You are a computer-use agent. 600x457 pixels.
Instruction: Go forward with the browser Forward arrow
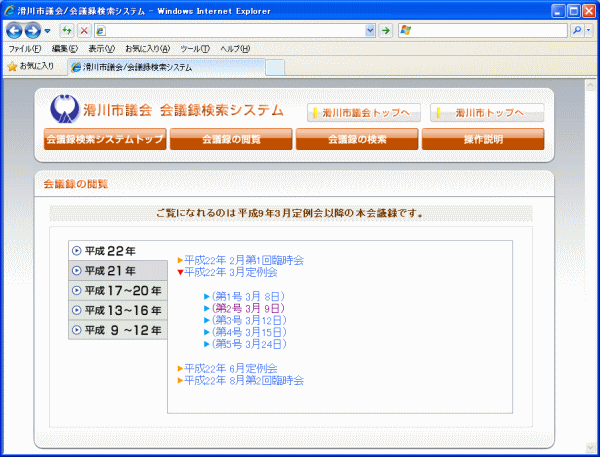pyautogui.click(x=33, y=31)
